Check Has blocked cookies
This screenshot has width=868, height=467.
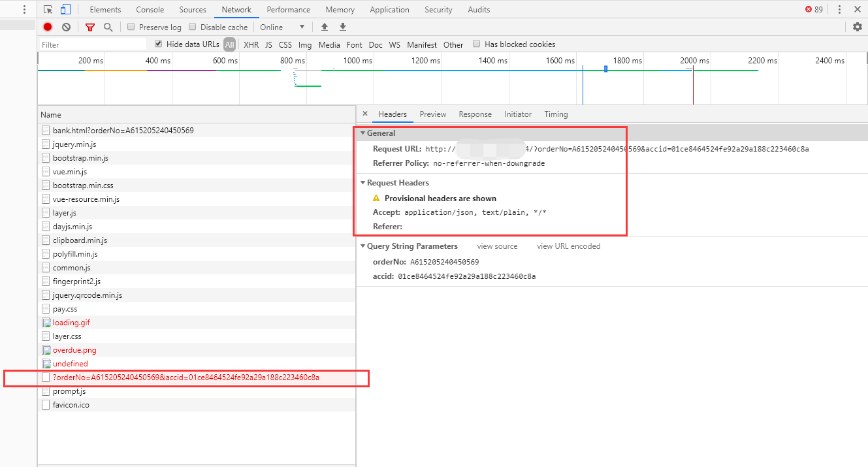[x=476, y=44]
